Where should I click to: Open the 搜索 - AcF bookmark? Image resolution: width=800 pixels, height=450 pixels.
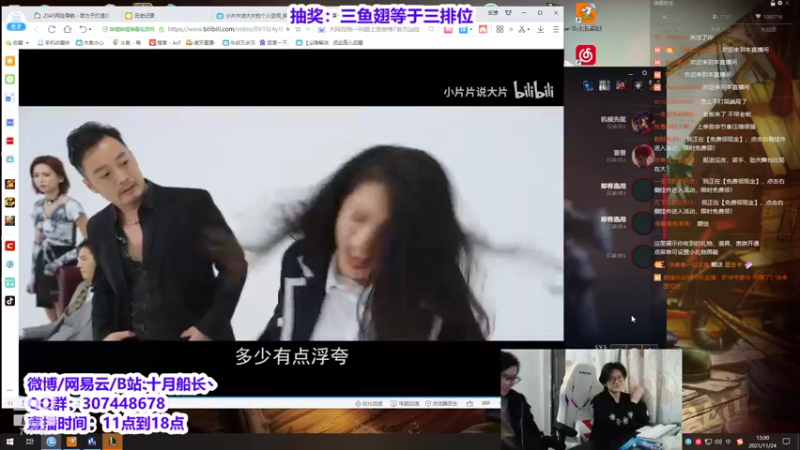tap(165, 43)
